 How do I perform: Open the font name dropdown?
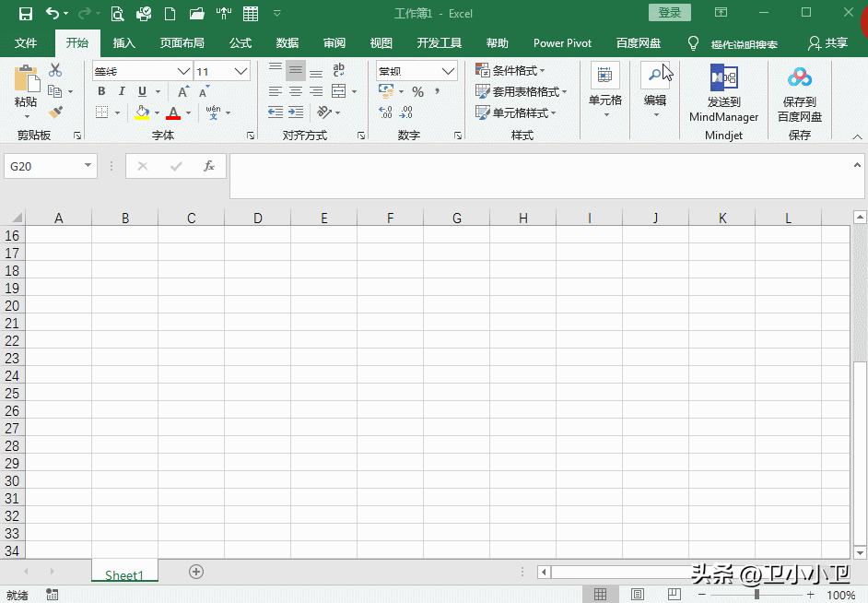coord(183,71)
